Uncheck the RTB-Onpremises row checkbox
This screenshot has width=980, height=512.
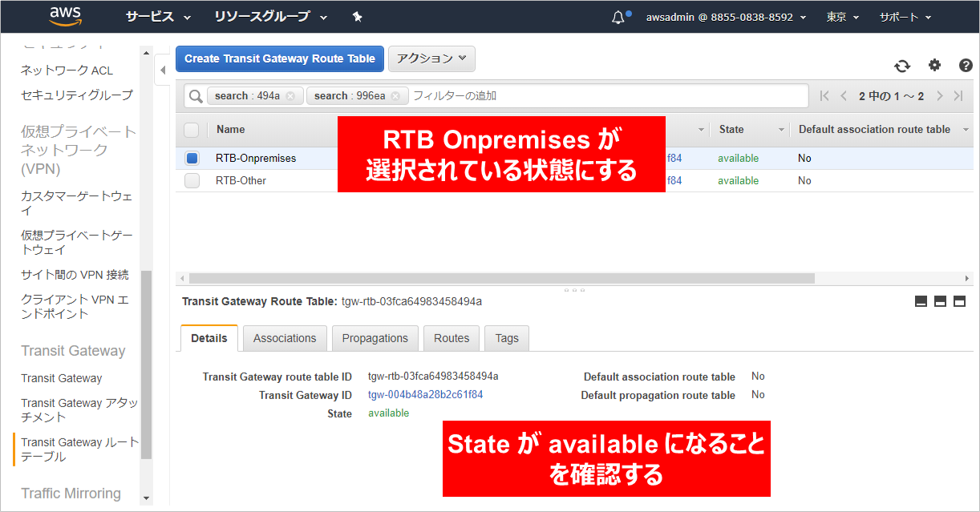192,159
